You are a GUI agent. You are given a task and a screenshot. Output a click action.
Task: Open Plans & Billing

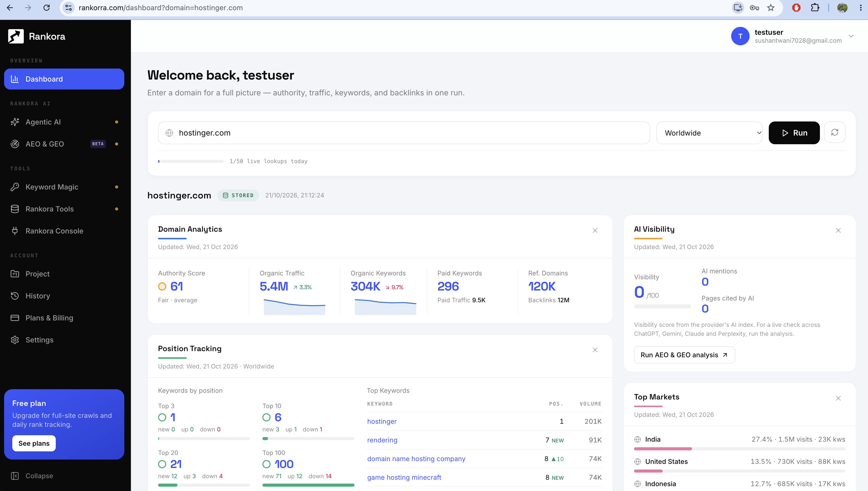tap(64, 318)
